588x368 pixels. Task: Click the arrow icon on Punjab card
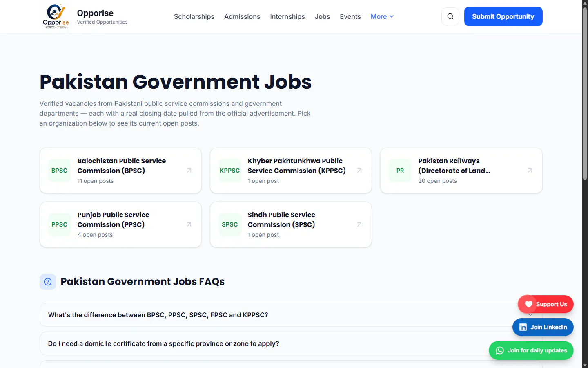189,224
